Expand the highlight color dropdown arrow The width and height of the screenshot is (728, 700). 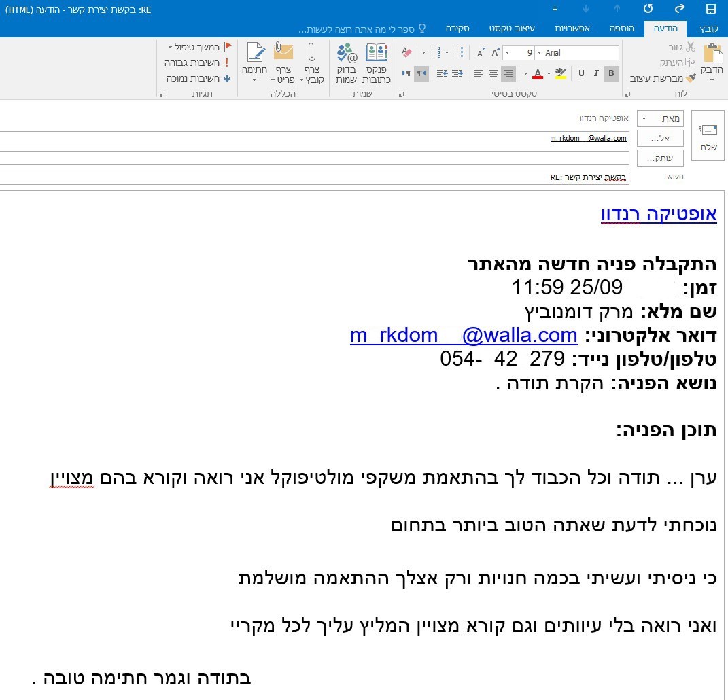(549, 73)
